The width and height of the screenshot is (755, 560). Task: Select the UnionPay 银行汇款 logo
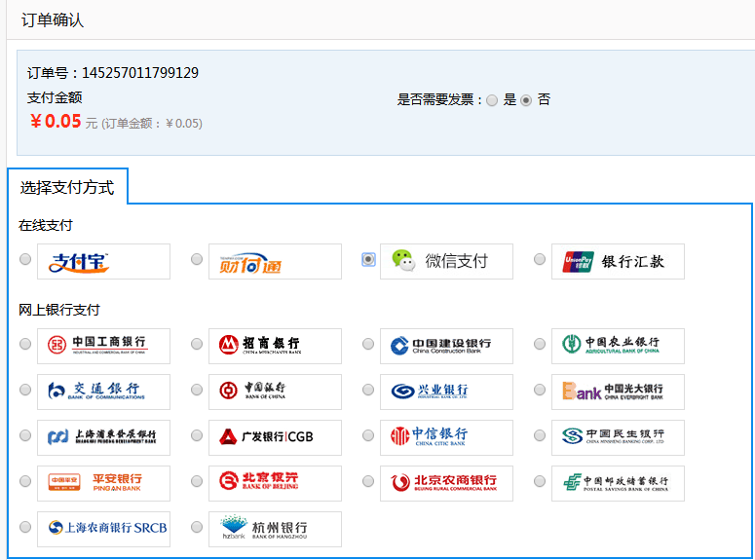(618, 261)
